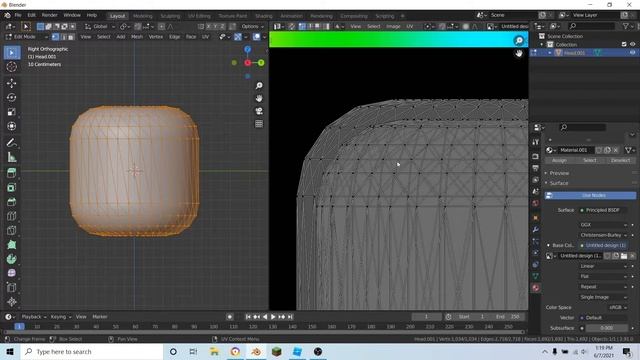Toggle visibility eye of Head.001 in outliner
The width and height of the screenshot is (640, 360).
[632, 53]
